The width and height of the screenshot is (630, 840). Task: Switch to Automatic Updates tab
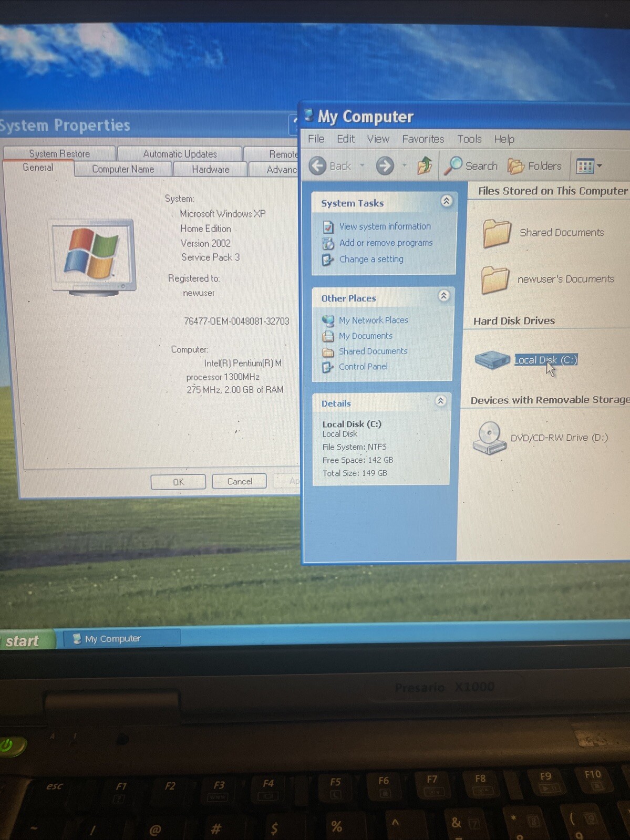180,154
